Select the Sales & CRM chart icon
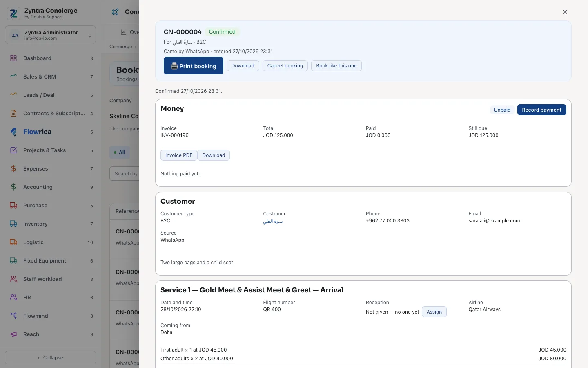The image size is (588, 368). pos(13,76)
